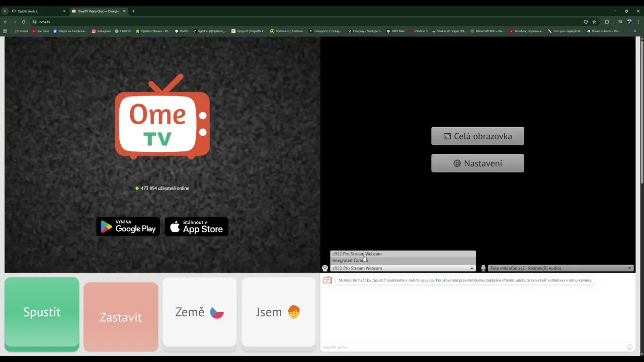Screen dimensions: 644x362
Task: Open the HBO Max bookmark
Action: click(395, 31)
